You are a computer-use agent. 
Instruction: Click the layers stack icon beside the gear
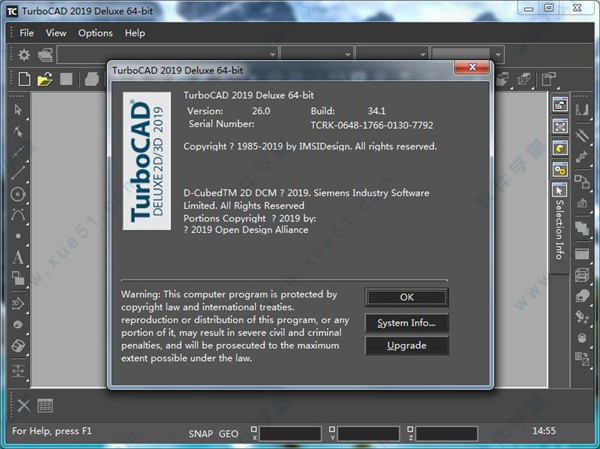(x=45, y=55)
